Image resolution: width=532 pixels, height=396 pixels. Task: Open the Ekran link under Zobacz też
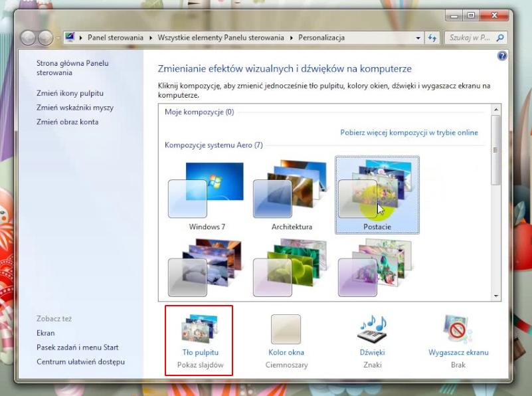(x=45, y=333)
